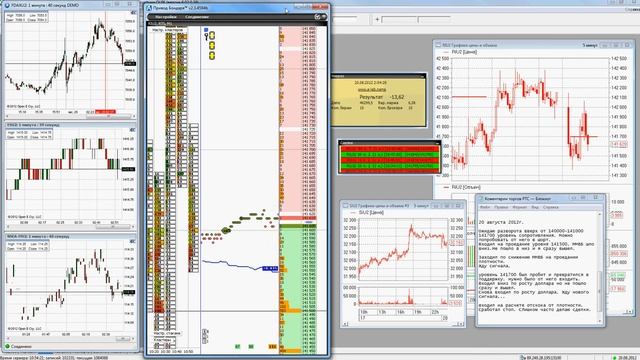Click the link text in the yellow result panel
Viewport: 640px width, 360px height.
pyautogui.click(x=372, y=89)
